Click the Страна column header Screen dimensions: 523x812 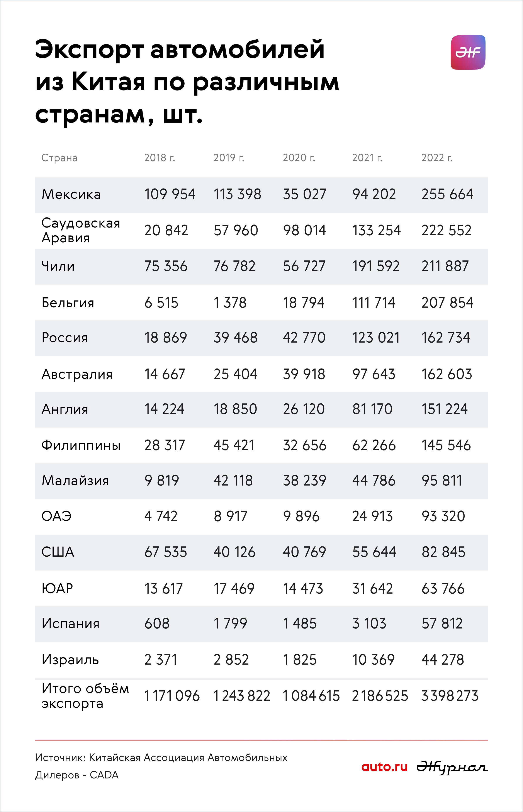point(59,158)
